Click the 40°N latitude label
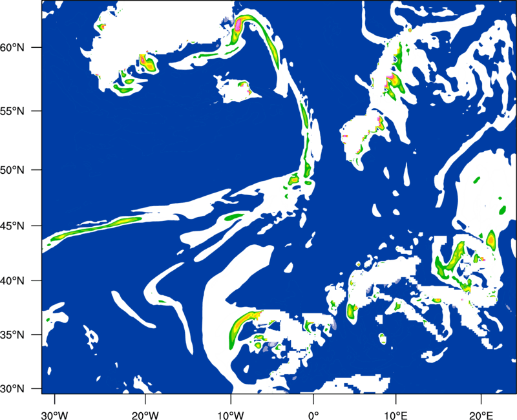The width and height of the screenshot is (517, 420). 12,281
